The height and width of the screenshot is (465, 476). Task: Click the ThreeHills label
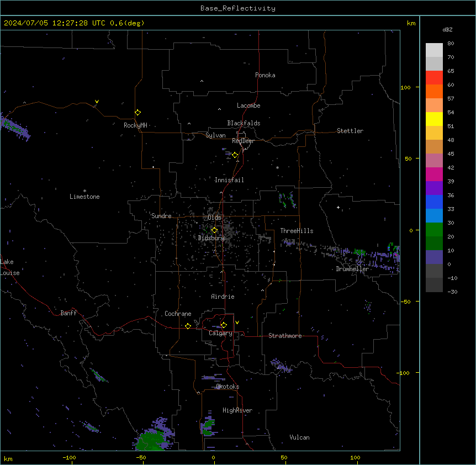[x=297, y=231]
